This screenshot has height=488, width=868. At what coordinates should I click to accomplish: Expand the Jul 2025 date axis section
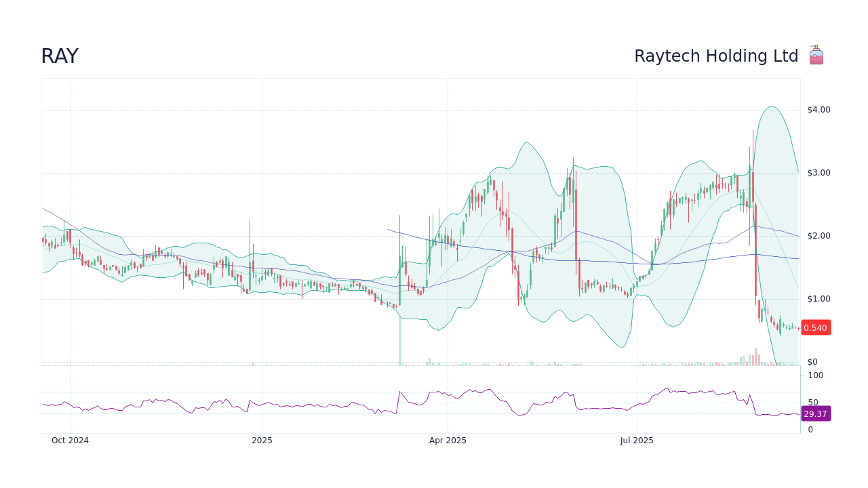[x=637, y=441]
